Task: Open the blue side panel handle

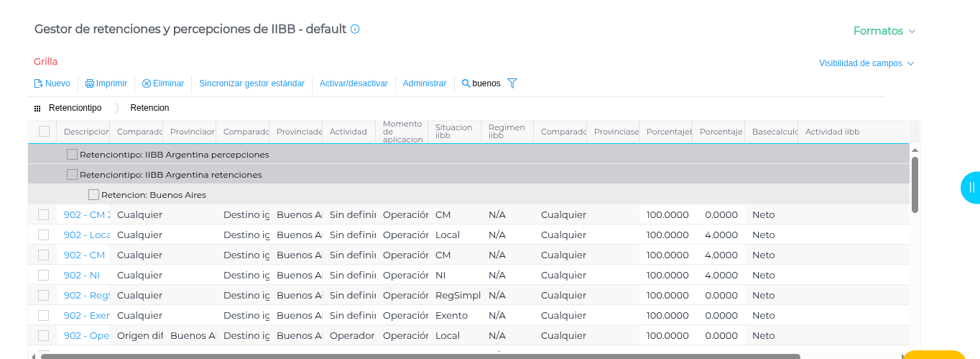Action: (x=971, y=188)
